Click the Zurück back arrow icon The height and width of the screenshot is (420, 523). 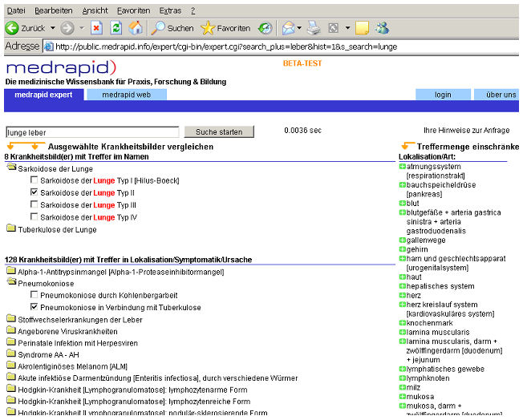coord(12,28)
